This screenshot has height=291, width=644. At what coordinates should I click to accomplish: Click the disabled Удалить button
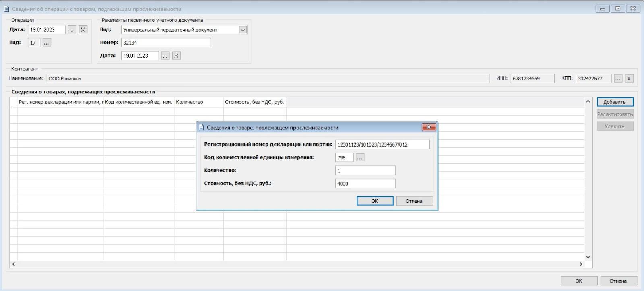tap(615, 126)
